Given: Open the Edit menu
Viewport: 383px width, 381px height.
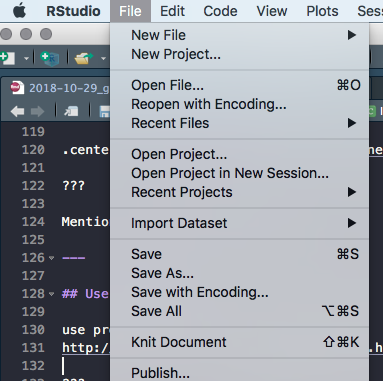Looking at the screenshot, I should coord(172,11).
